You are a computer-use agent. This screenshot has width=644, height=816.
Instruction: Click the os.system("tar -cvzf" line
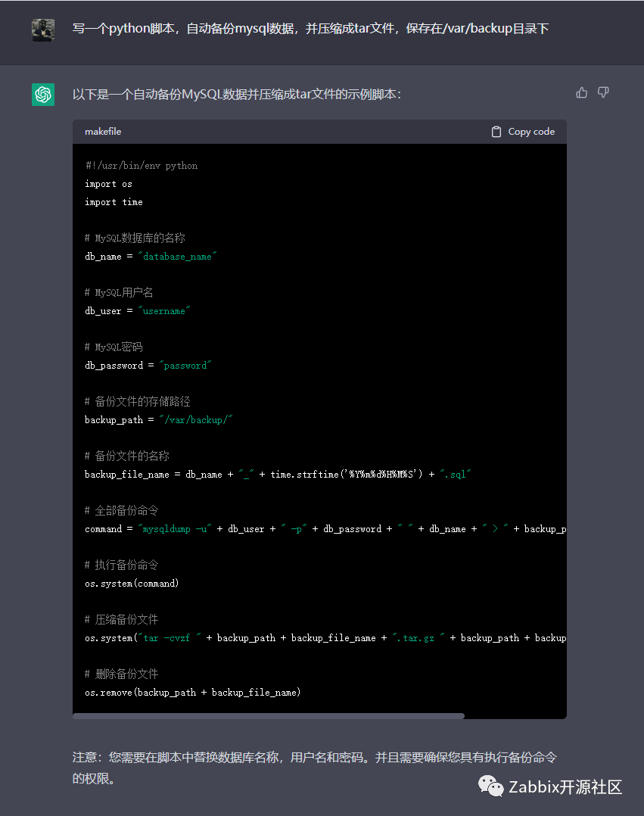point(325,638)
